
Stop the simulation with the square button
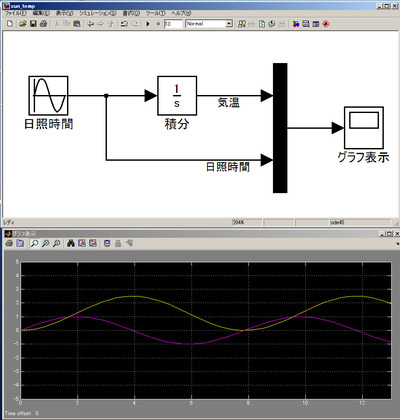(x=158, y=24)
